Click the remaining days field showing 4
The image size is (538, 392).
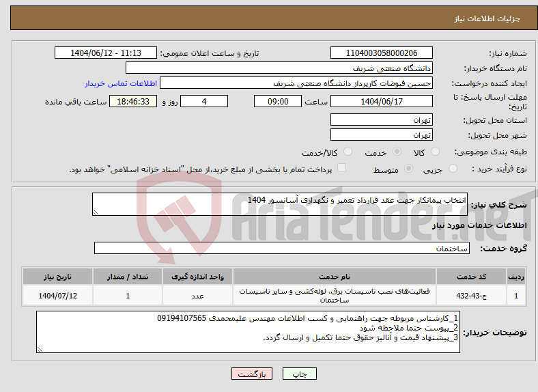204,101
